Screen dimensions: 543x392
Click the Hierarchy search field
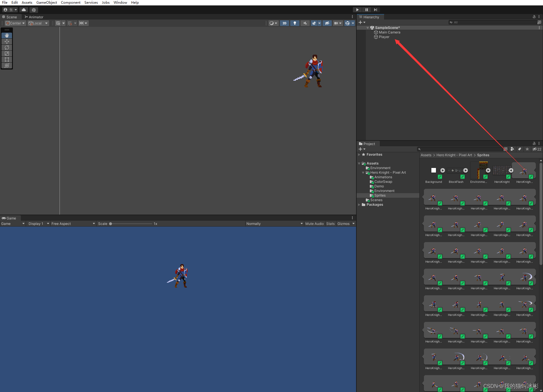pos(493,22)
